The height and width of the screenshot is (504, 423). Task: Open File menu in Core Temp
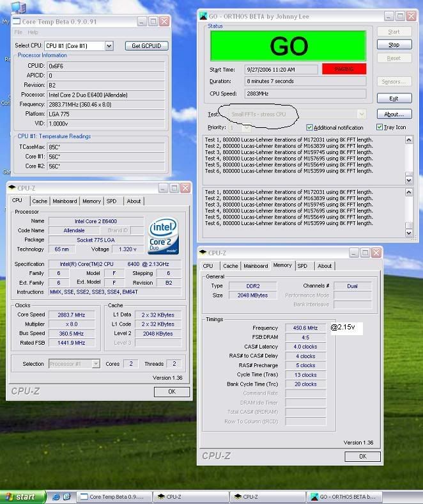[x=19, y=32]
